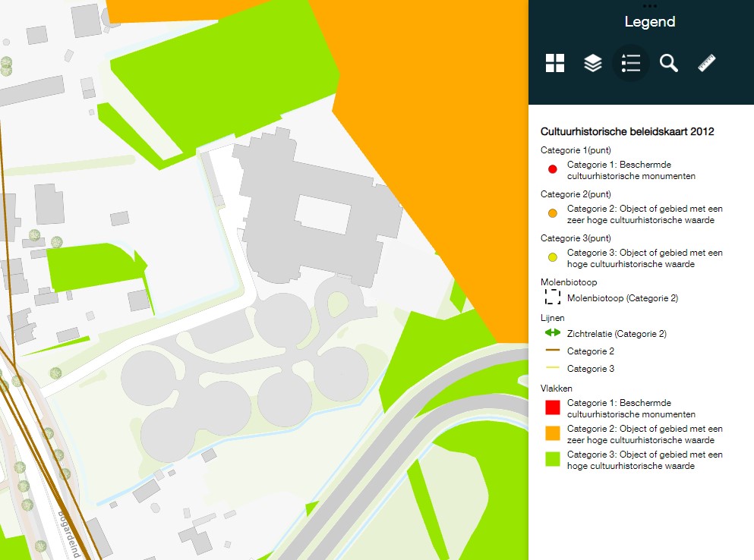Click the Molenbiotoop dashed square symbol
This screenshot has height=560, width=754.
(553, 297)
